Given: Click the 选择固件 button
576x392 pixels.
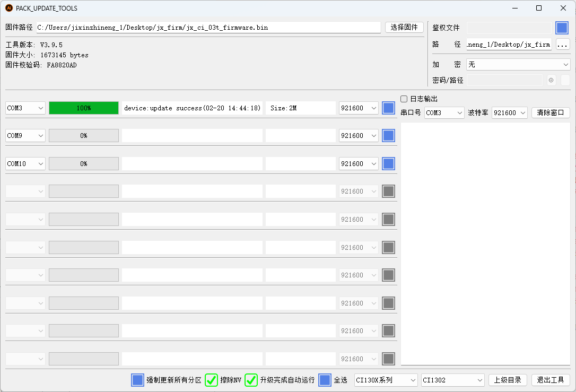Looking at the screenshot, I should tap(404, 28).
